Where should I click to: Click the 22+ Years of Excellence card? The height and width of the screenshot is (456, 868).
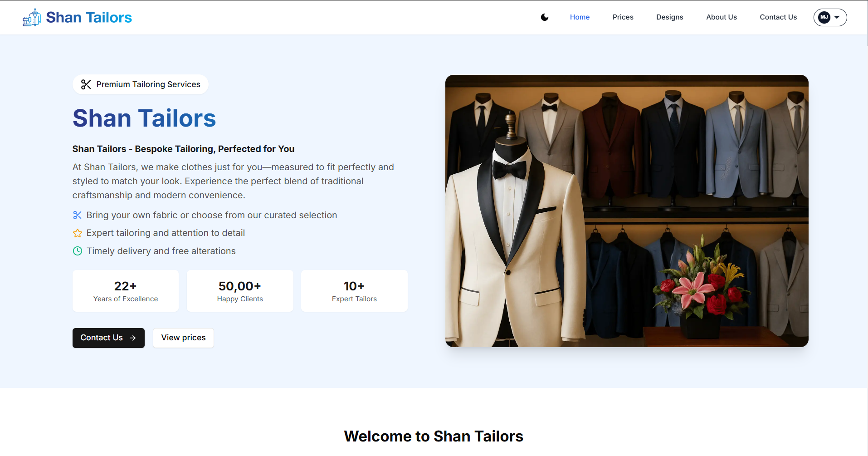pos(125,291)
